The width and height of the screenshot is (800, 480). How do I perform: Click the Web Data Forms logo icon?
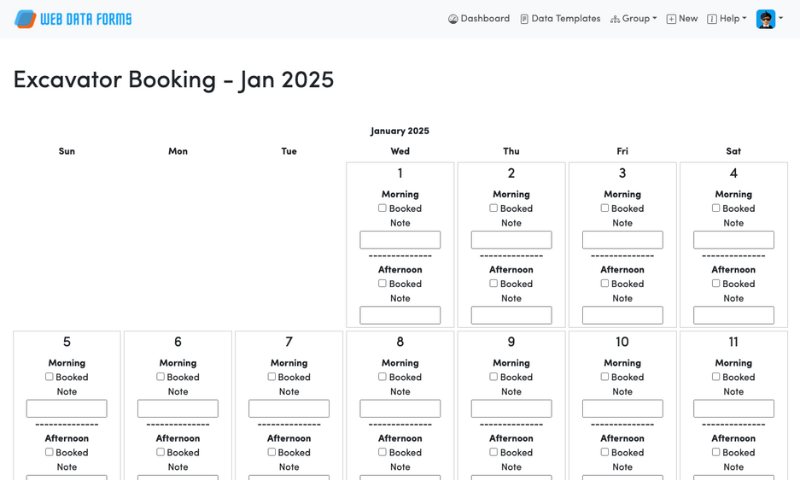tap(25, 19)
